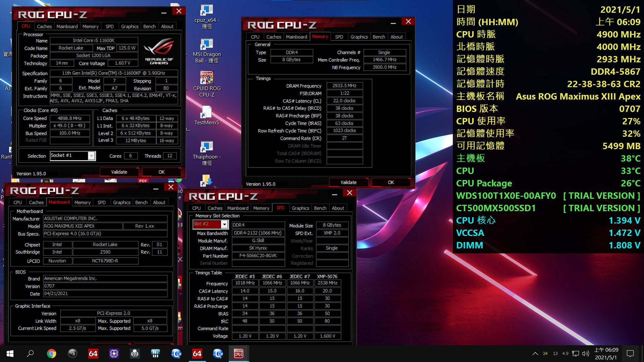
Task: Click overlay memory timings 22-38-38-63 CR2
Action: click(x=604, y=84)
